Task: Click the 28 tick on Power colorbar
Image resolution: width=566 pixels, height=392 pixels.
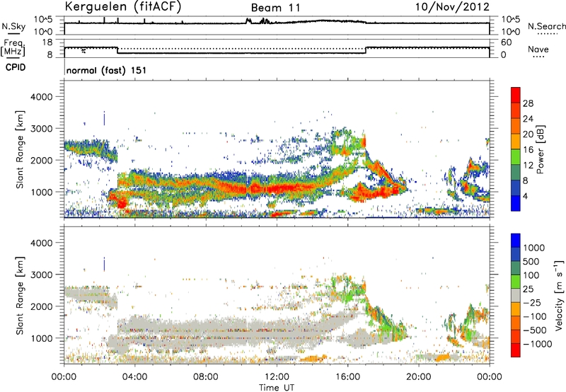Action: tap(528, 103)
